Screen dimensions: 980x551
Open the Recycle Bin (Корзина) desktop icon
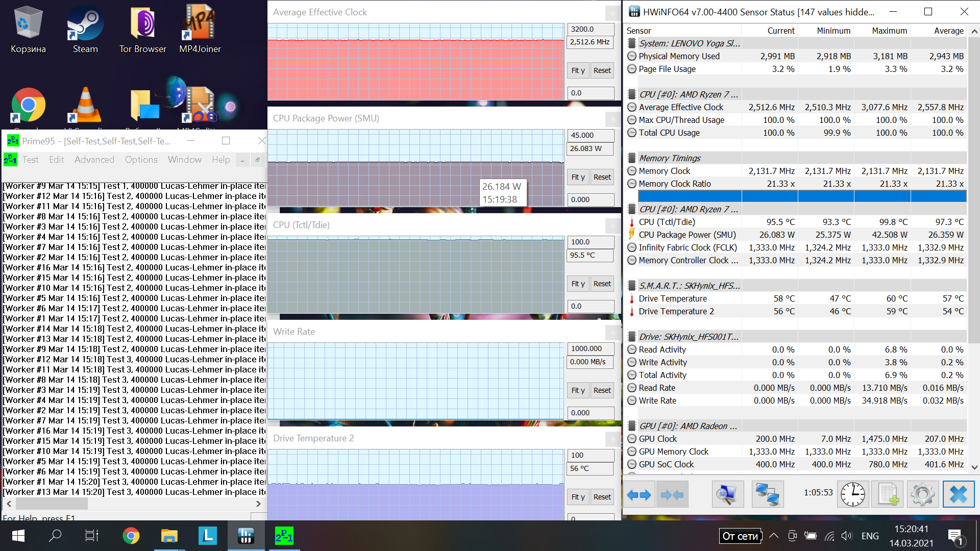tap(28, 30)
